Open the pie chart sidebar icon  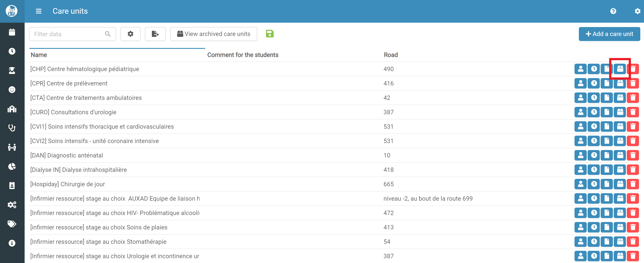click(12, 166)
